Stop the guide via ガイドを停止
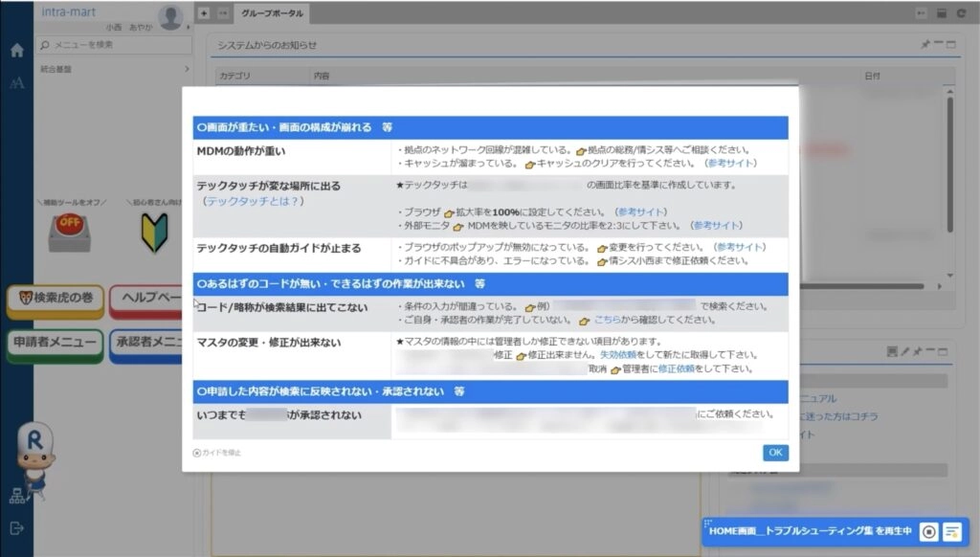Viewport: 980px width, 557px height. coord(217,453)
